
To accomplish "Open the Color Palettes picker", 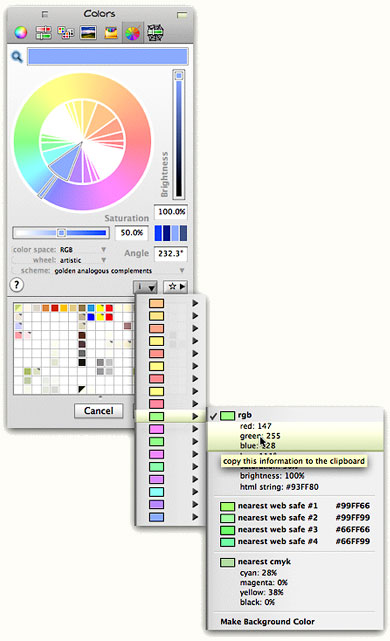I will click(65, 33).
